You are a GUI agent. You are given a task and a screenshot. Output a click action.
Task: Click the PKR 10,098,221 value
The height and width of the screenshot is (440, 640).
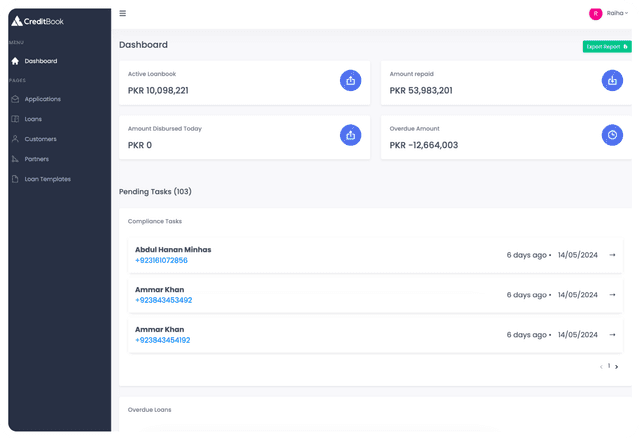pyautogui.click(x=158, y=91)
